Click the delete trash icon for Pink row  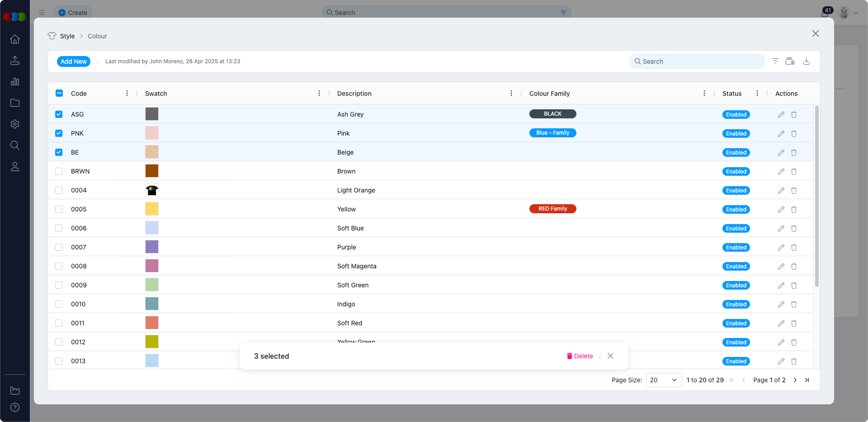794,133
